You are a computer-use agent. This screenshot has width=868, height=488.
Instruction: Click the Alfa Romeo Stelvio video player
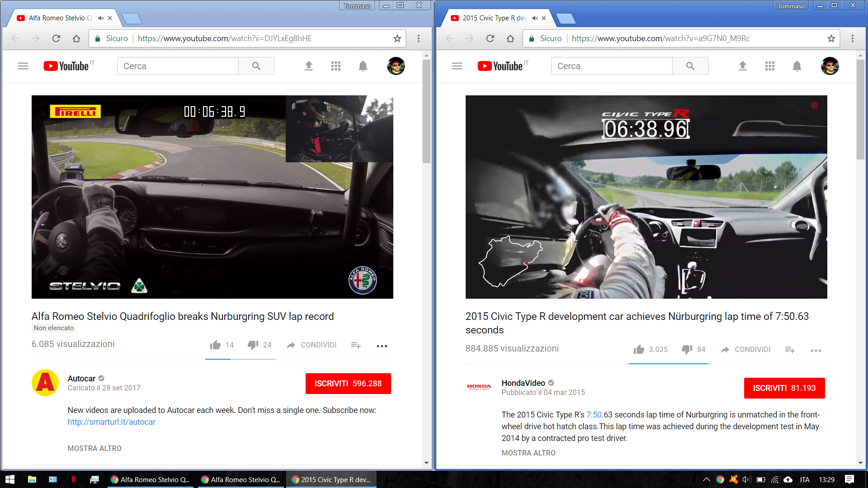212,197
